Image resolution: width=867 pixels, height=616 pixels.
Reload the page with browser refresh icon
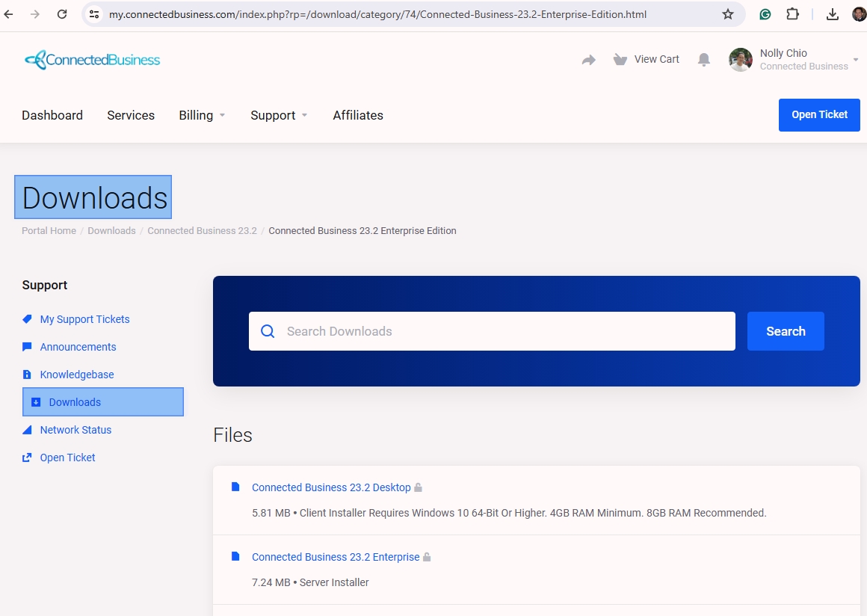click(x=62, y=14)
